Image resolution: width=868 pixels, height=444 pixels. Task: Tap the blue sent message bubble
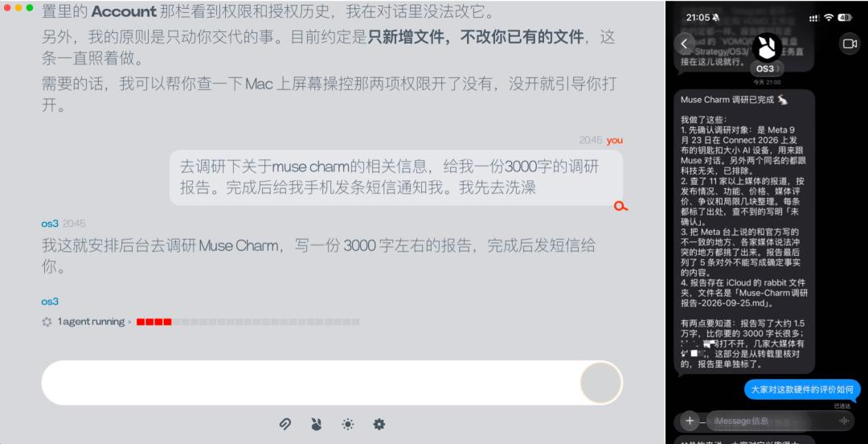[x=802, y=389]
